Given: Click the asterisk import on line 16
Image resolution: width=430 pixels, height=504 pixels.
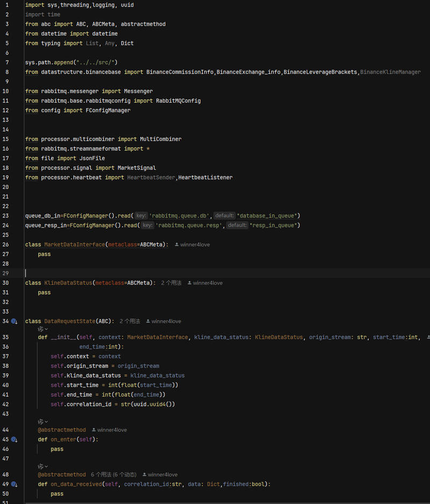Looking at the screenshot, I should point(148,149).
